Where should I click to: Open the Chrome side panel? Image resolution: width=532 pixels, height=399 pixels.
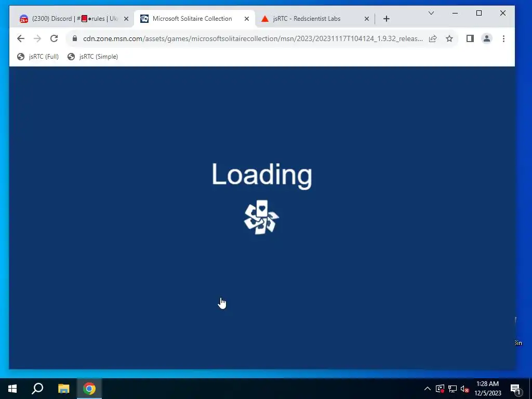(x=470, y=38)
